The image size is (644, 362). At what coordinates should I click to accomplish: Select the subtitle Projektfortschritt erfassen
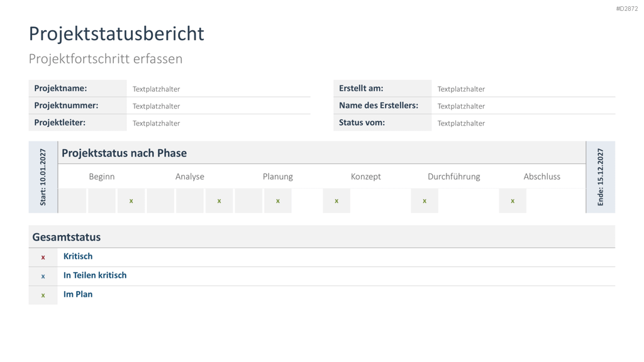[x=106, y=58]
